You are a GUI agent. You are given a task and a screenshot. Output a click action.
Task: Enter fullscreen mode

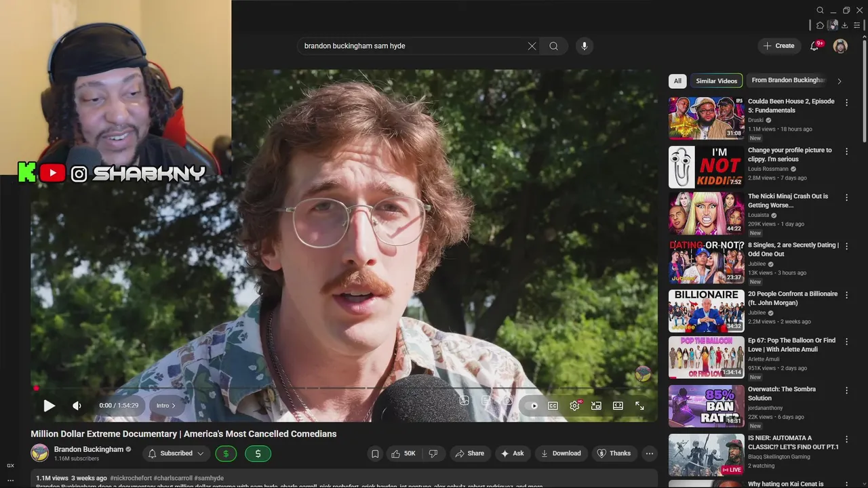pos(639,405)
